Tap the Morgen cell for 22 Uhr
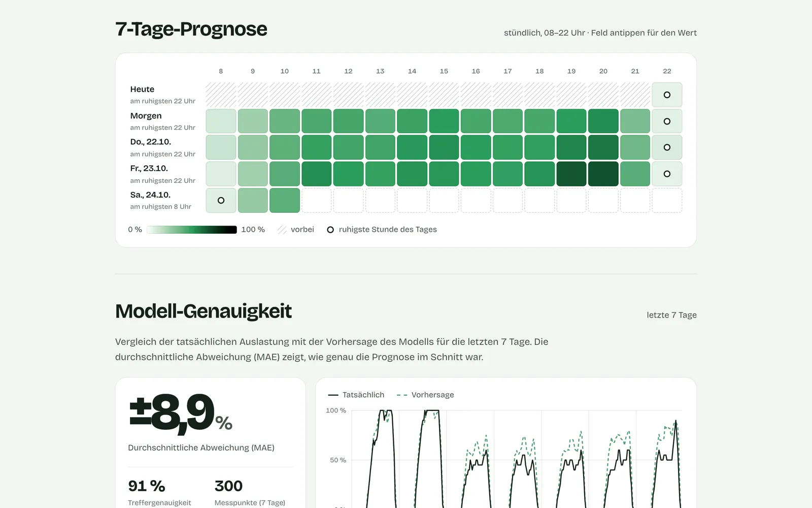The image size is (812, 508). coord(667,121)
